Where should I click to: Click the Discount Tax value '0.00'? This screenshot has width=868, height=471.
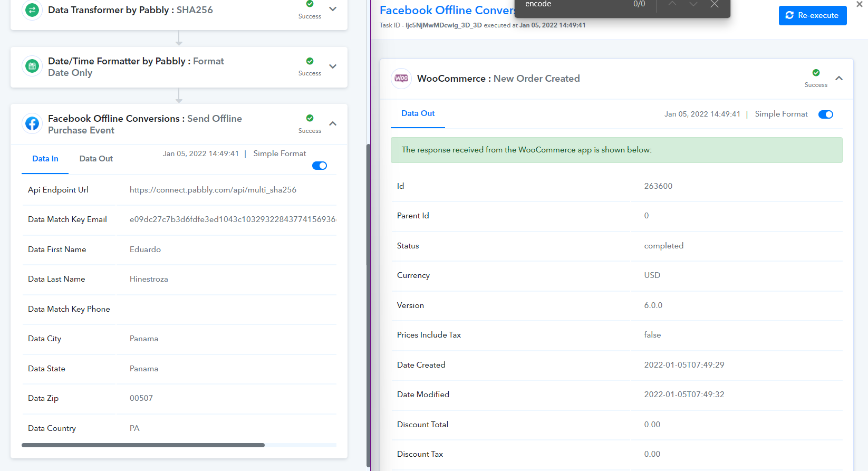coord(652,454)
